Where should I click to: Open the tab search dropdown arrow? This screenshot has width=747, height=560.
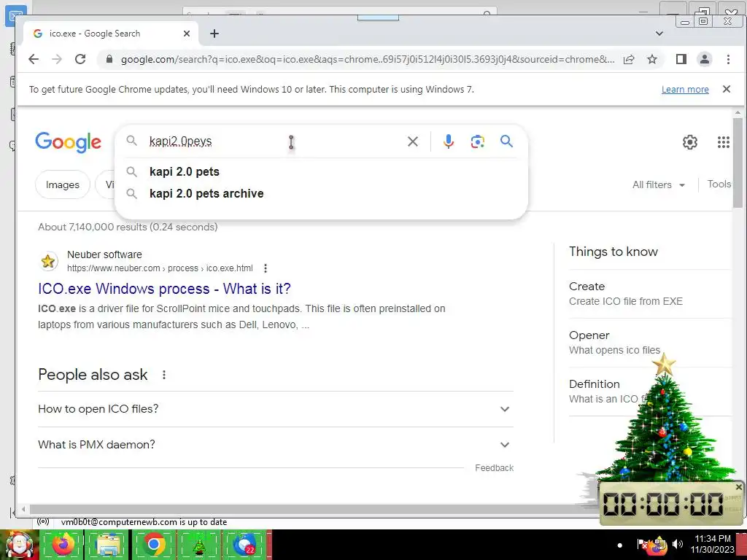click(x=659, y=34)
